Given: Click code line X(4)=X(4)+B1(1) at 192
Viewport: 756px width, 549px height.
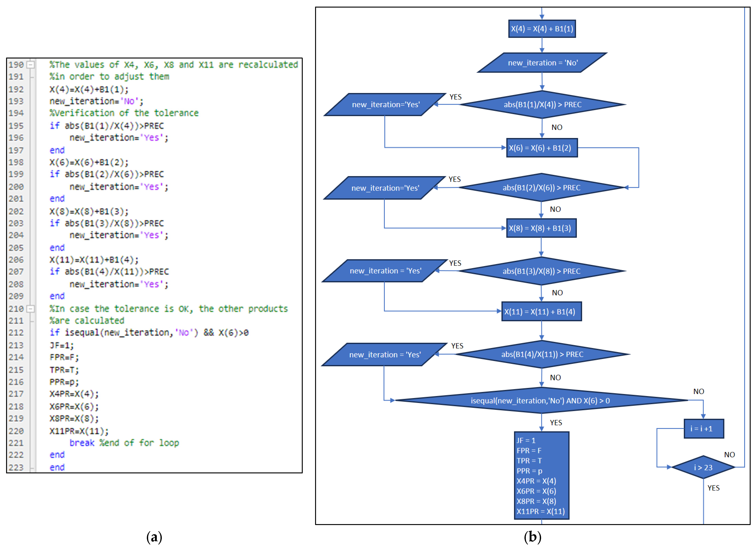Looking at the screenshot, I should [89, 89].
